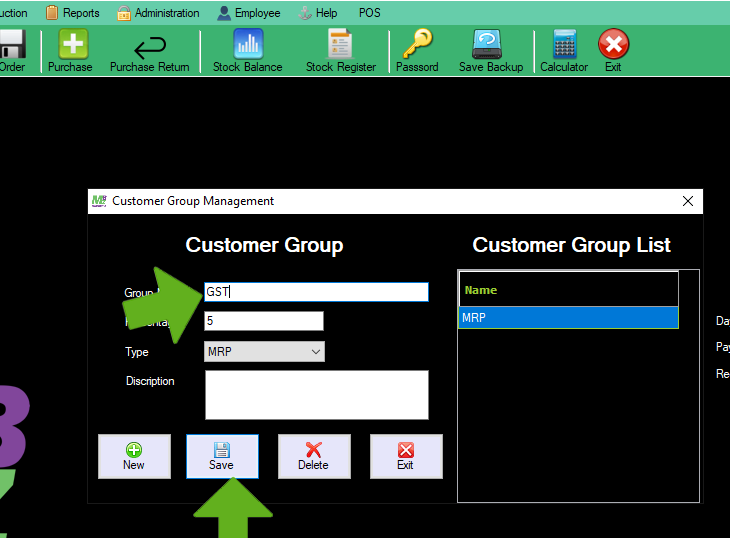Image resolution: width=730 pixels, height=538 pixels.
Task: Click the Save button in dialog
Action: pos(222,457)
